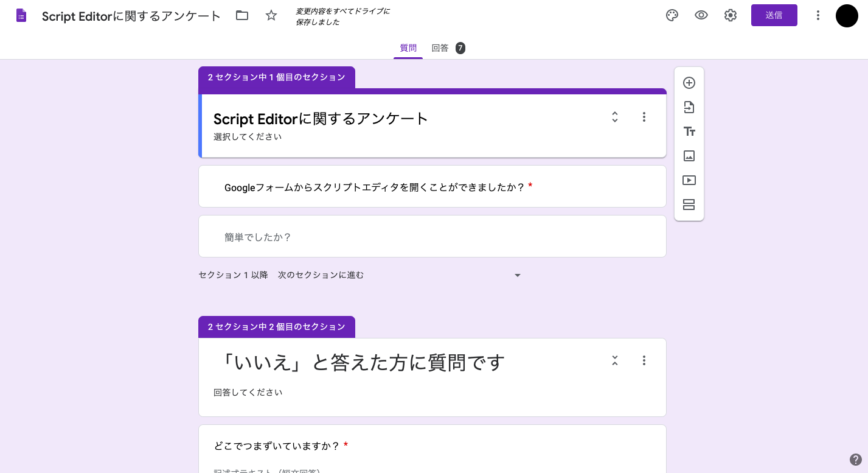868x473 pixels.
Task: Star the Script Editor survey form
Action: pyautogui.click(x=271, y=16)
